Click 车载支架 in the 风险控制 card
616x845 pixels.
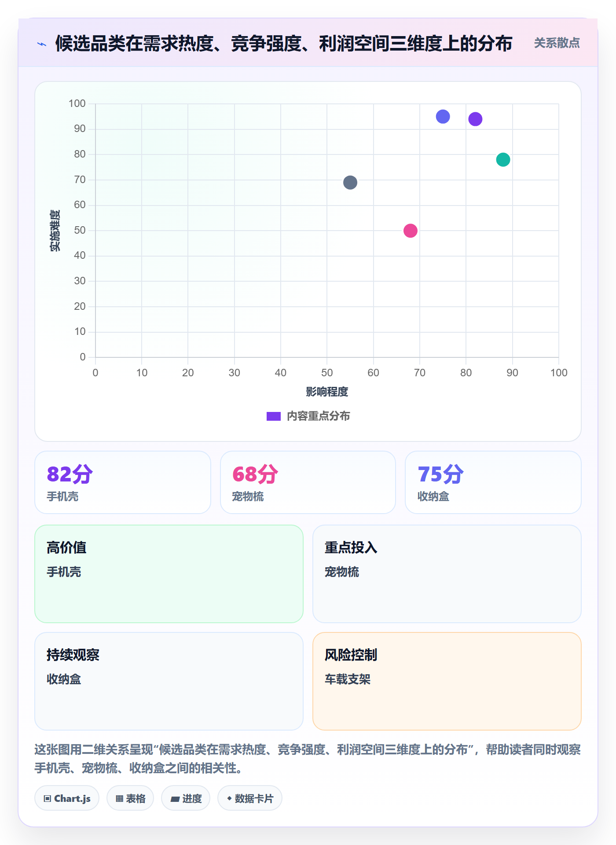(348, 679)
